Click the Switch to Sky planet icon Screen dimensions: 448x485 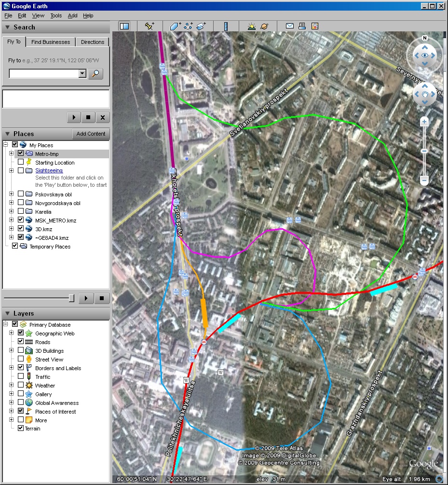tap(264, 27)
